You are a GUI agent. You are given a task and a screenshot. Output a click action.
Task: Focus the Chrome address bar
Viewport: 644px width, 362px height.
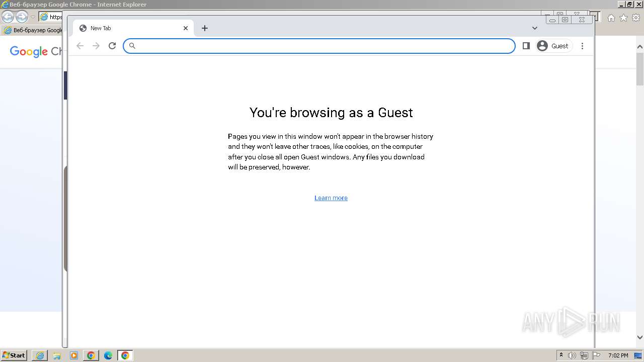pyautogui.click(x=319, y=46)
